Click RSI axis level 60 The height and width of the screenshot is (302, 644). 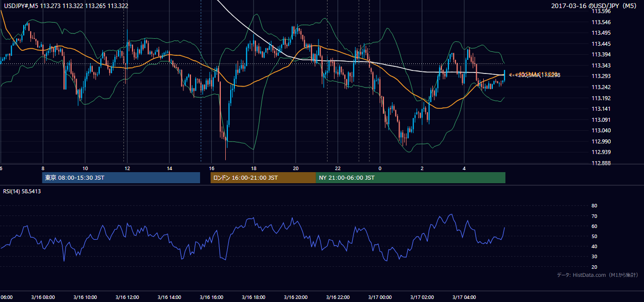pyautogui.click(x=595, y=226)
